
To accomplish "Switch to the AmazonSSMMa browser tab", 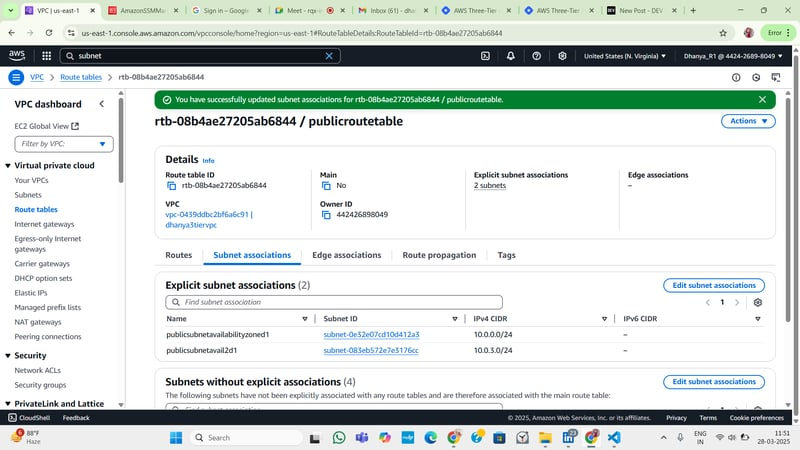I will point(143,10).
